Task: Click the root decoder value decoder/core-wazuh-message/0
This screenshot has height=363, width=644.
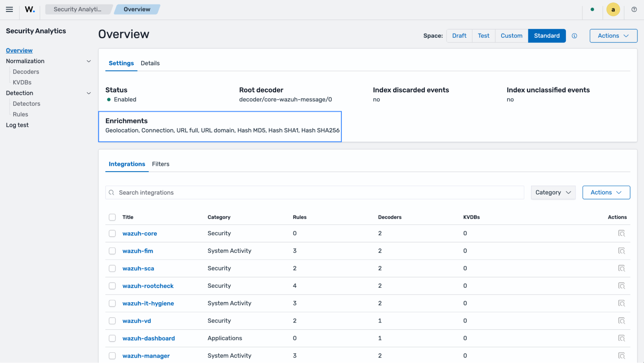Action: [285, 99]
